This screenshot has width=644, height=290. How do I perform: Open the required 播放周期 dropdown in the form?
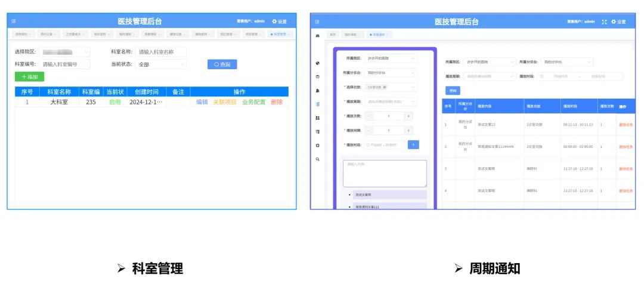(391, 101)
